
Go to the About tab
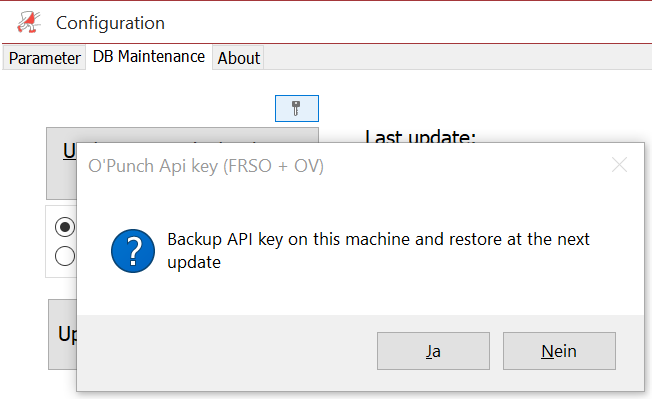click(238, 58)
